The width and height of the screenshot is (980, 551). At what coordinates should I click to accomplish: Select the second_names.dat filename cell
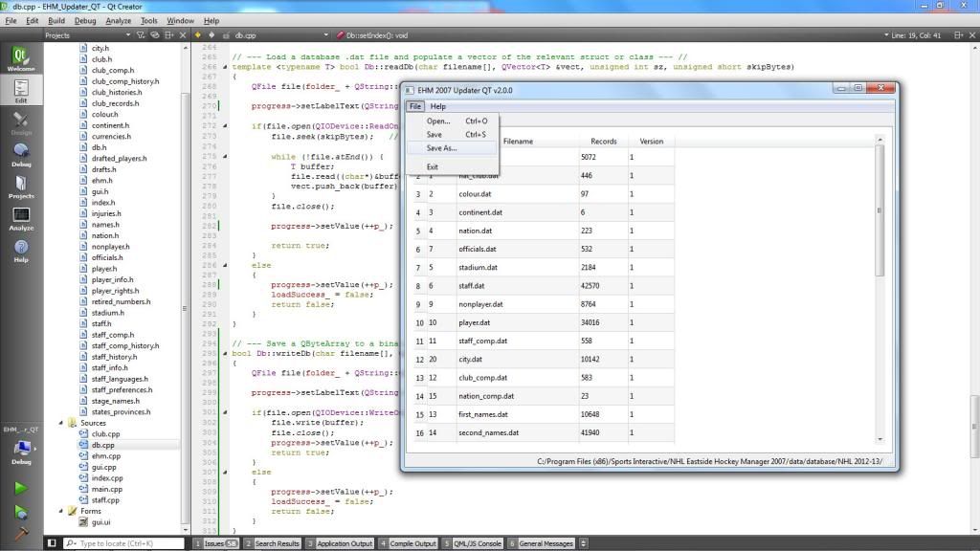[518, 433]
